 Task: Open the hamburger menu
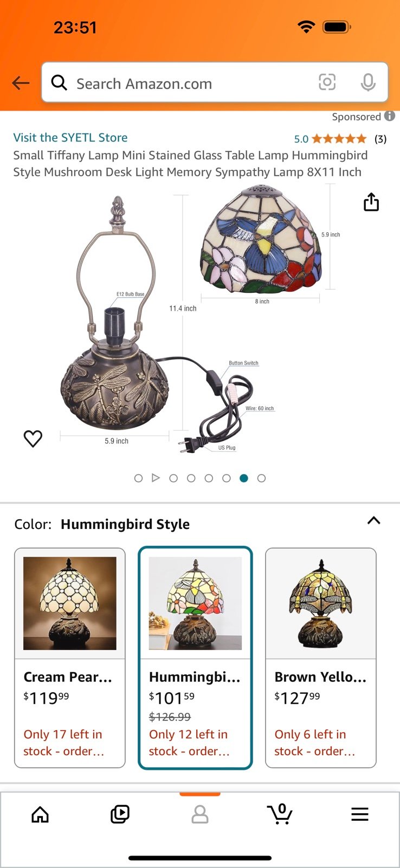[360, 814]
